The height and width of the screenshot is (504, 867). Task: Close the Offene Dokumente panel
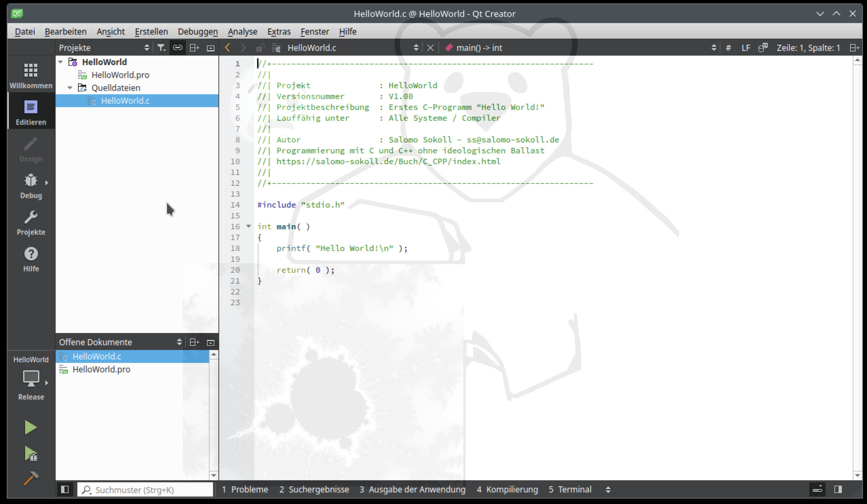210,342
